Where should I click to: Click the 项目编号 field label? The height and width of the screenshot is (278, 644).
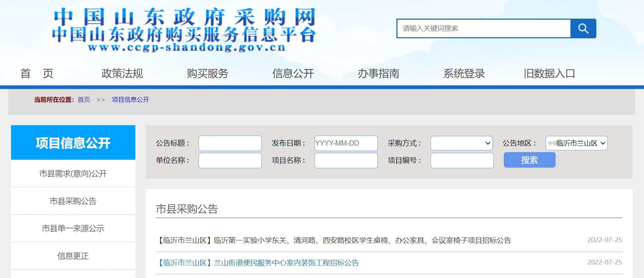click(405, 160)
